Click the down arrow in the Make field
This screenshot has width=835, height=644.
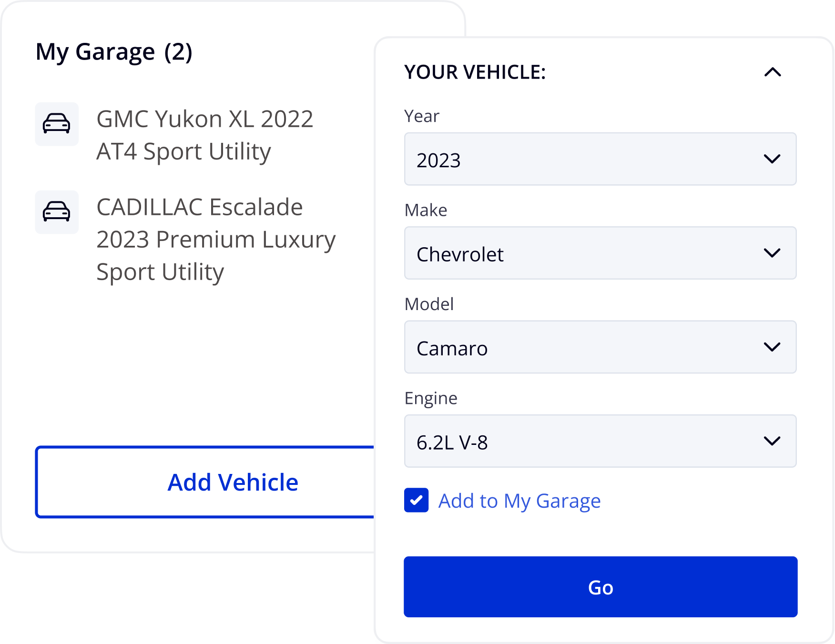point(772,253)
